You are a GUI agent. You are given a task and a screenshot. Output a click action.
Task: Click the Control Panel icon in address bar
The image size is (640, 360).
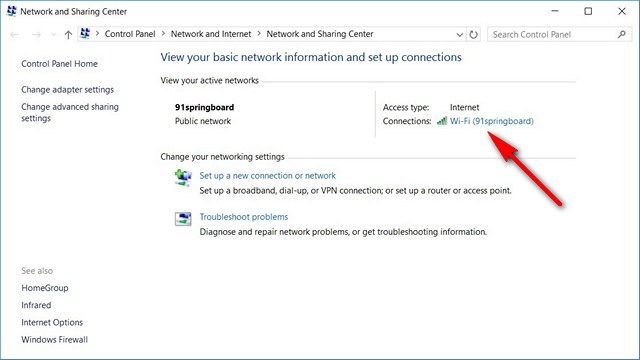click(x=85, y=34)
